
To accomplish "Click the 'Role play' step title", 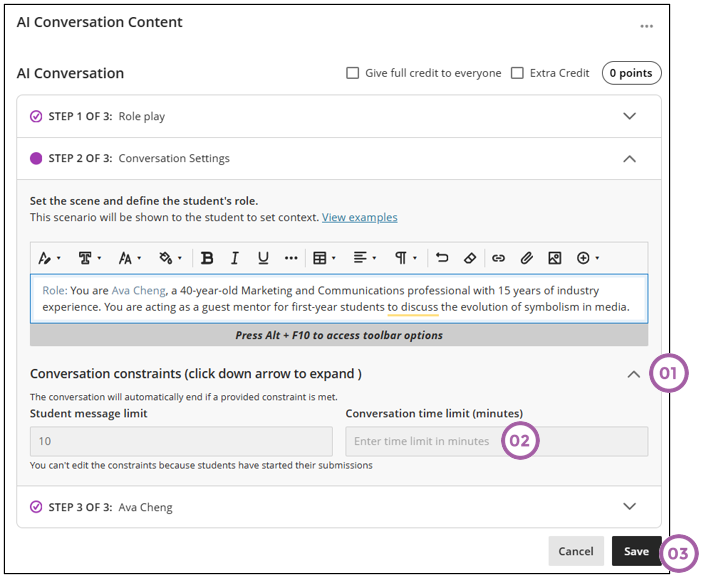I will coord(142,117).
